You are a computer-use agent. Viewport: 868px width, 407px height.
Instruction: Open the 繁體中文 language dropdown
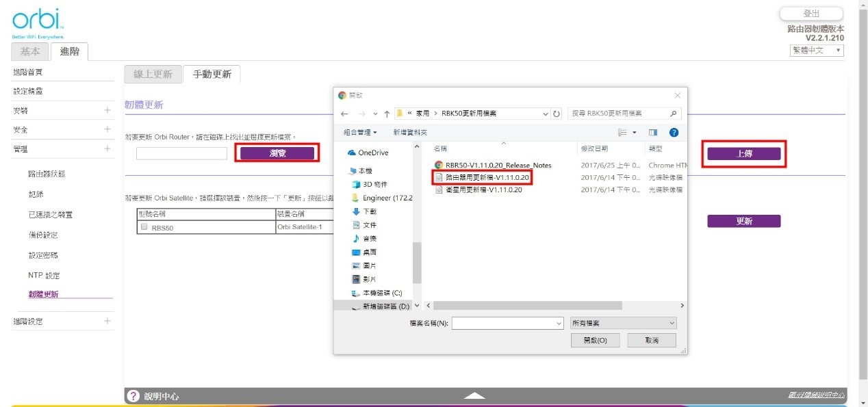click(x=817, y=51)
